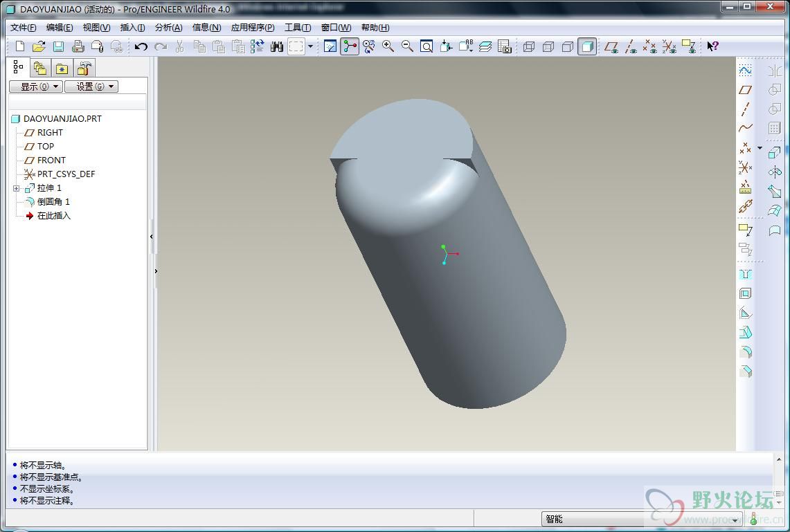The image size is (790, 532).
Task: Open the 文件(F) menu
Action: tap(23, 28)
